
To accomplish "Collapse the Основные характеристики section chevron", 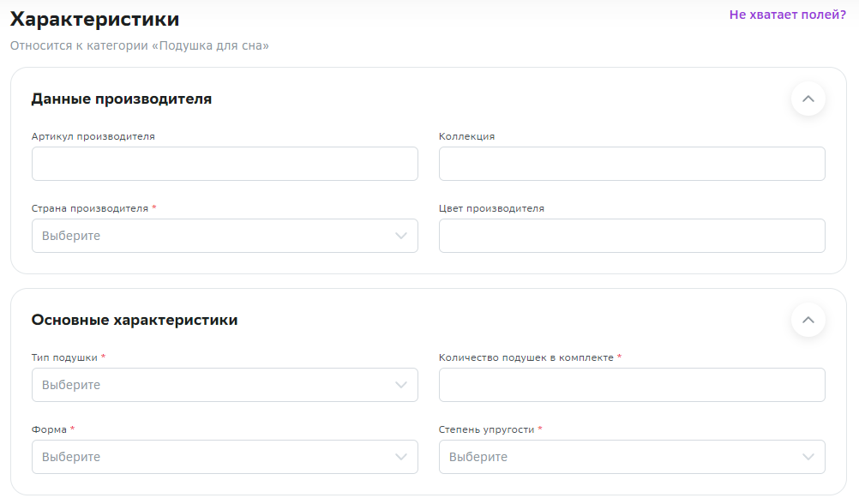I will 808,320.
